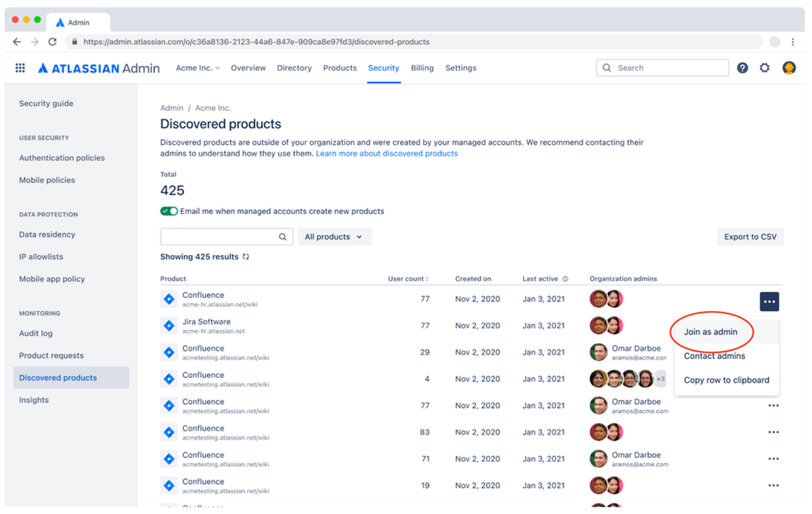Screen dimensions: 812x514
Task: Open more actions for the 83 users row
Action: (773, 432)
